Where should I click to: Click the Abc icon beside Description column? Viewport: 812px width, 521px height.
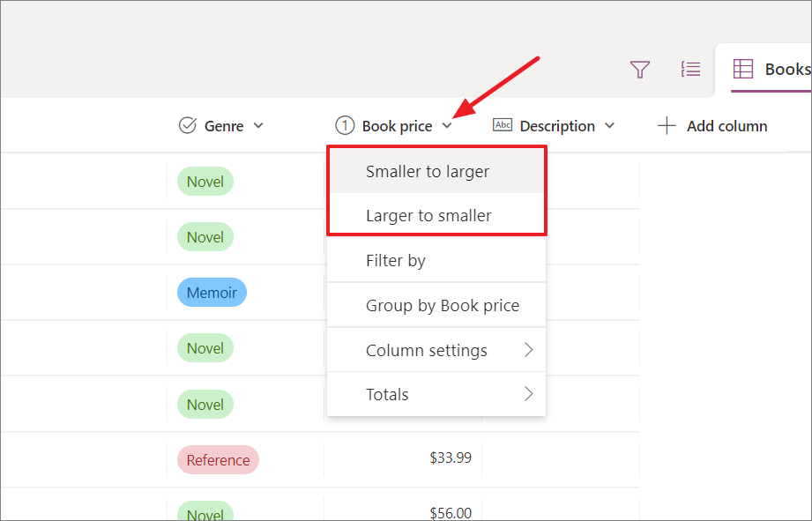click(503, 125)
